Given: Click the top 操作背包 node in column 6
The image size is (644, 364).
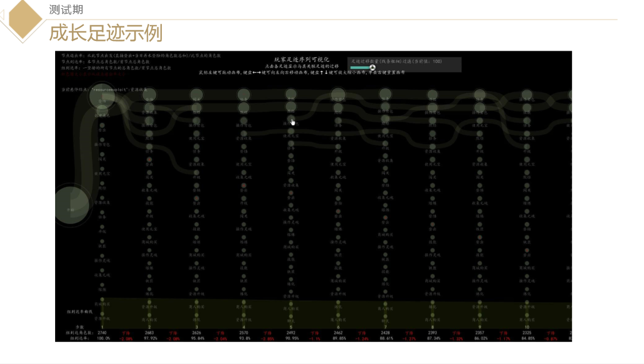Looking at the screenshot, I should (x=337, y=95).
